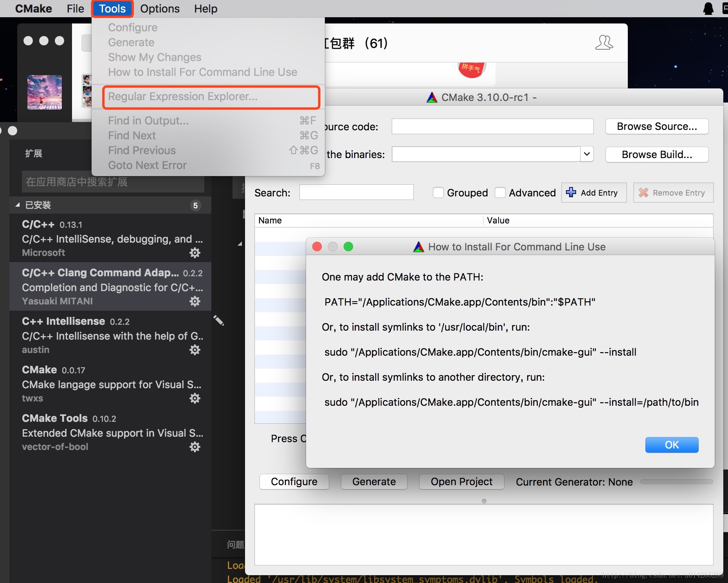Choose Show My Changes menu item
This screenshot has height=583, width=728.
(208, 57)
